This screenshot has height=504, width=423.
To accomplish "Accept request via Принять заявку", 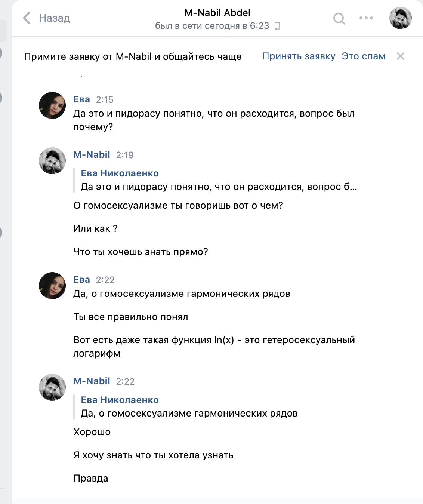I will pyautogui.click(x=299, y=56).
